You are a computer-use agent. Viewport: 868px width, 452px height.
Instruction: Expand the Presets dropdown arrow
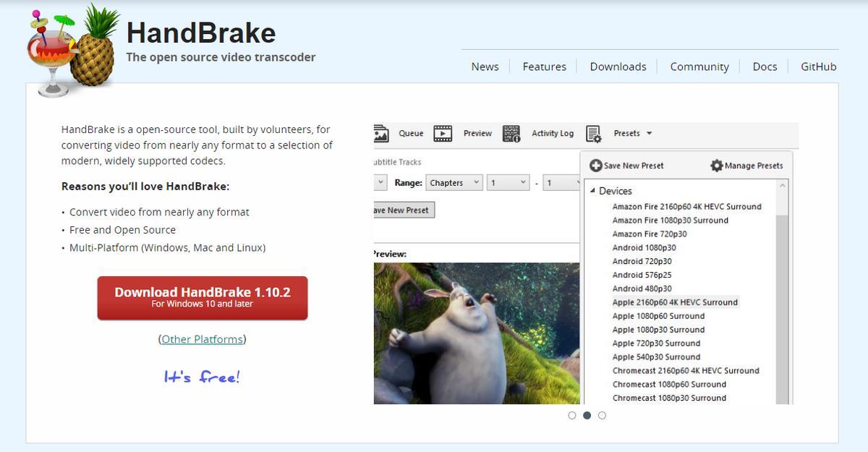pos(649,133)
